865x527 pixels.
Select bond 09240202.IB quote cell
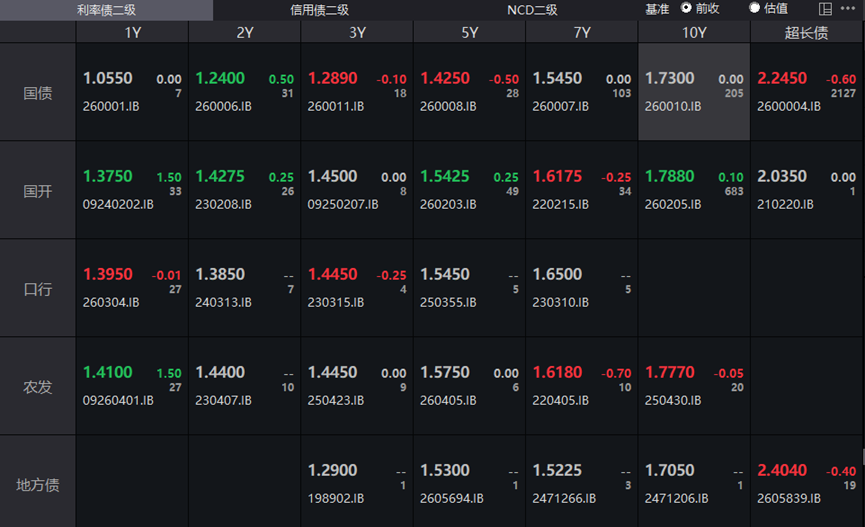(132, 190)
